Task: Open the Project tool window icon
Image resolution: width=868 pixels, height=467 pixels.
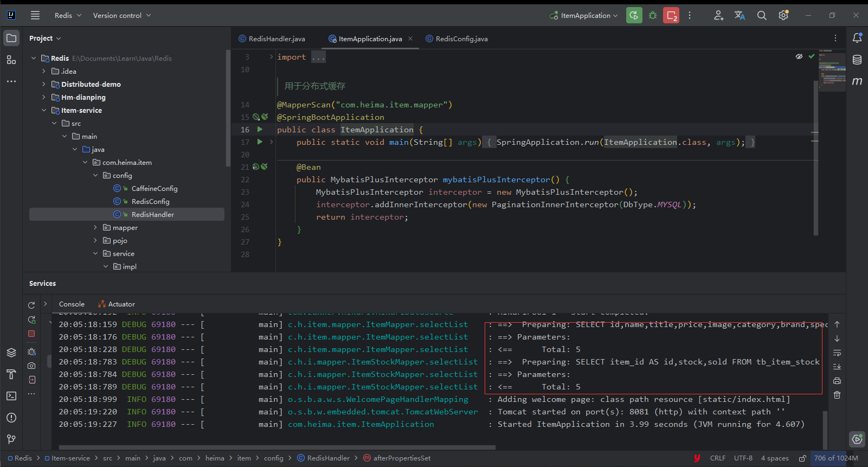Action: [x=11, y=38]
